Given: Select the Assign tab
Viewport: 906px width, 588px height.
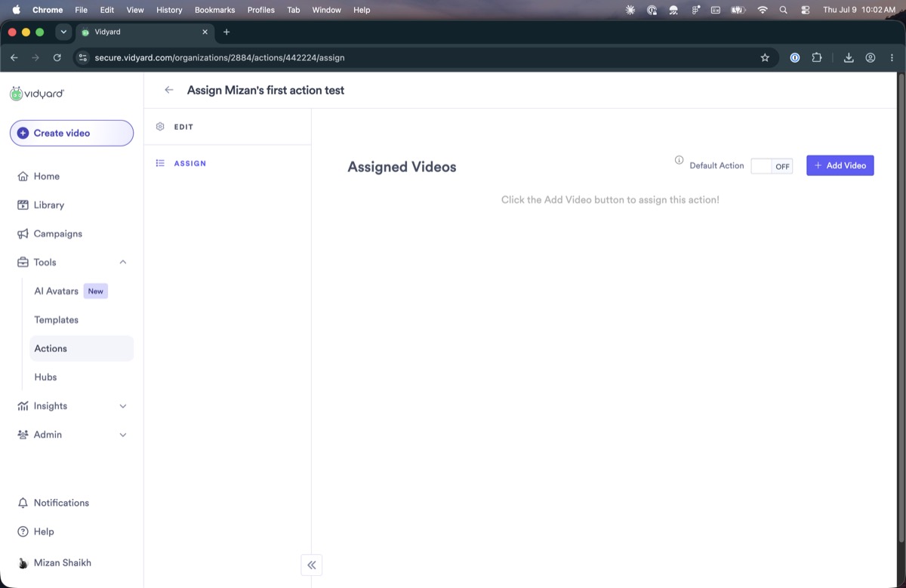Looking at the screenshot, I should click(227, 163).
